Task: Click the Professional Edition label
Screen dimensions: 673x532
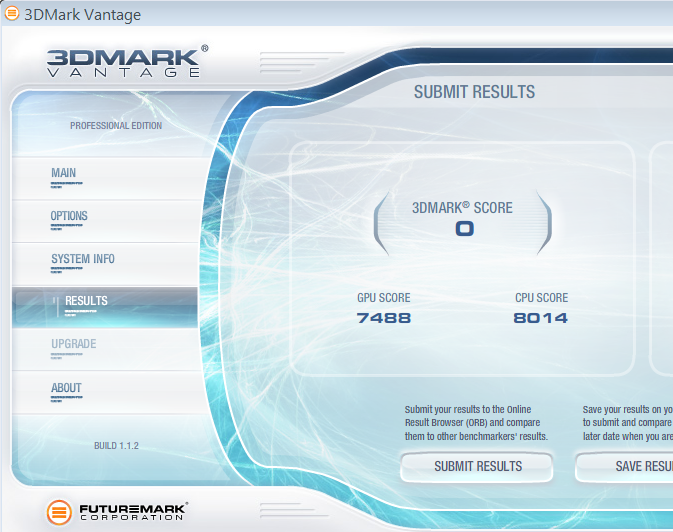Action: click(116, 126)
